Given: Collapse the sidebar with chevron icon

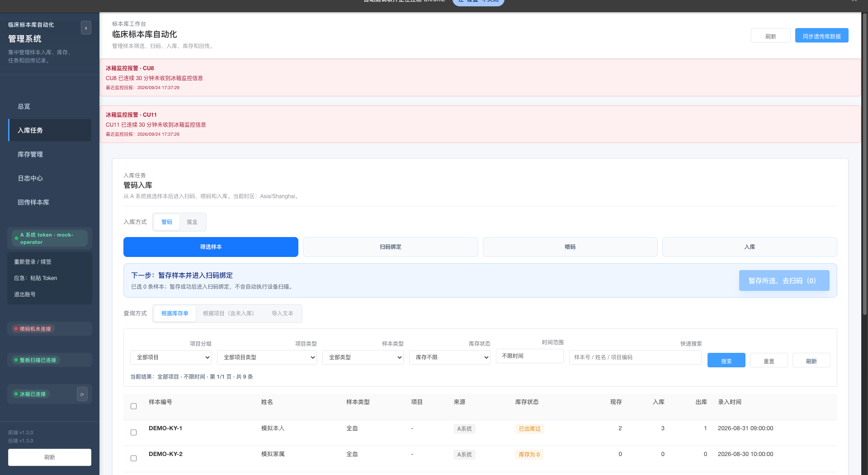Looking at the screenshot, I should (x=86, y=28).
